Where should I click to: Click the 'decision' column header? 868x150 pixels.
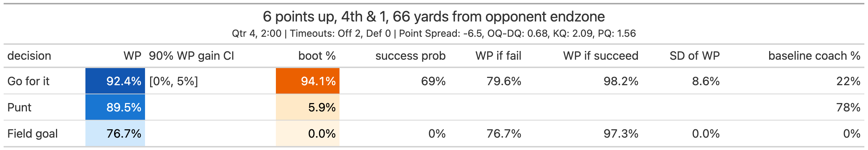tap(29, 56)
